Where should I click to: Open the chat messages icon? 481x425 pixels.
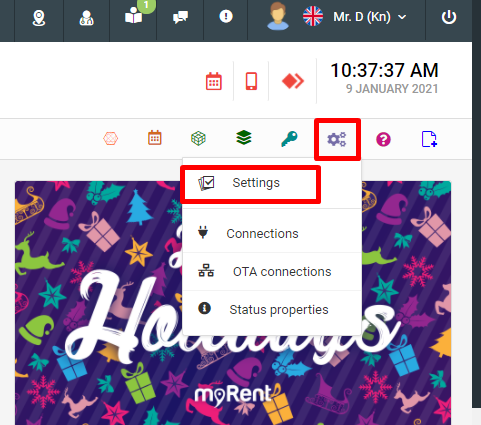[x=180, y=17]
